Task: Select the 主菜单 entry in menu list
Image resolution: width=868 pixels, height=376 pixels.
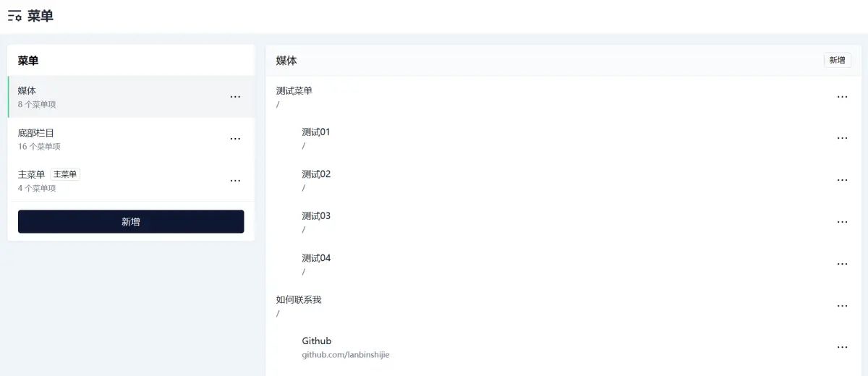Action: [x=131, y=181]
